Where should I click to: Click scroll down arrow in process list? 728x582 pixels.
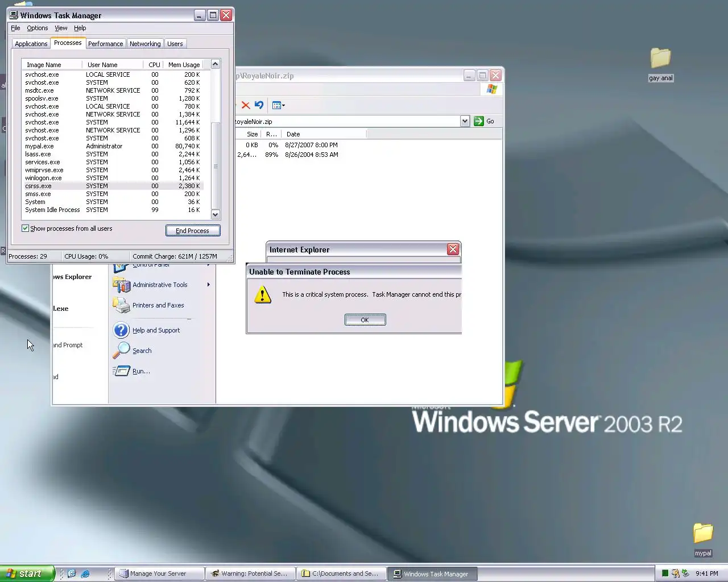215,214
